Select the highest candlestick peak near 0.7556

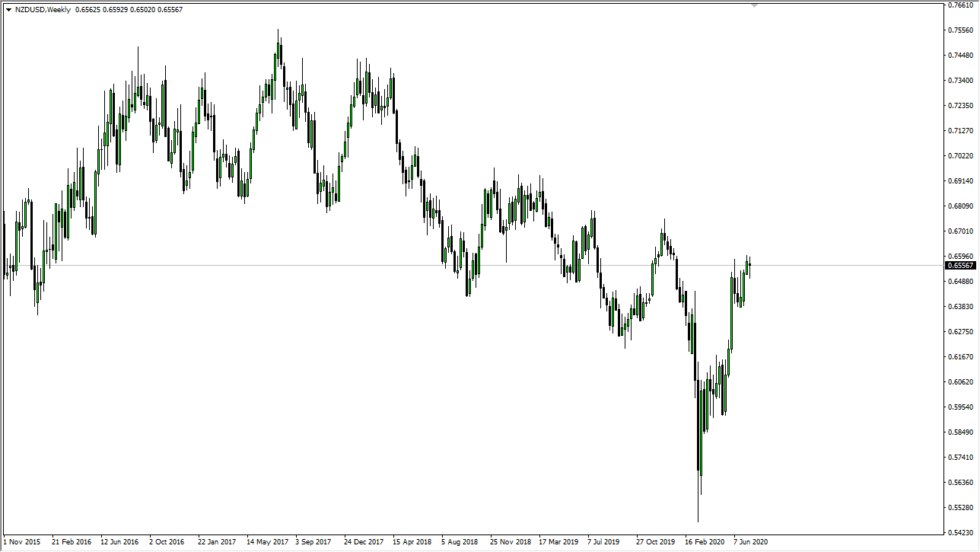(278, 30)
